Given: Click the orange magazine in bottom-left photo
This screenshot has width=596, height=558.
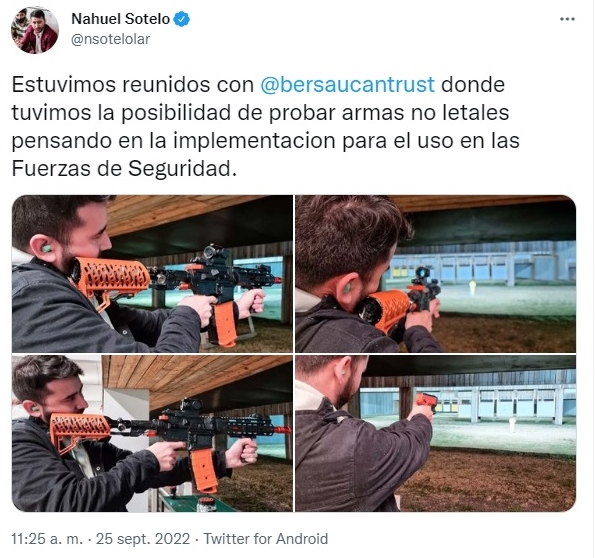Looking at the screenshot, I should 204,470.
